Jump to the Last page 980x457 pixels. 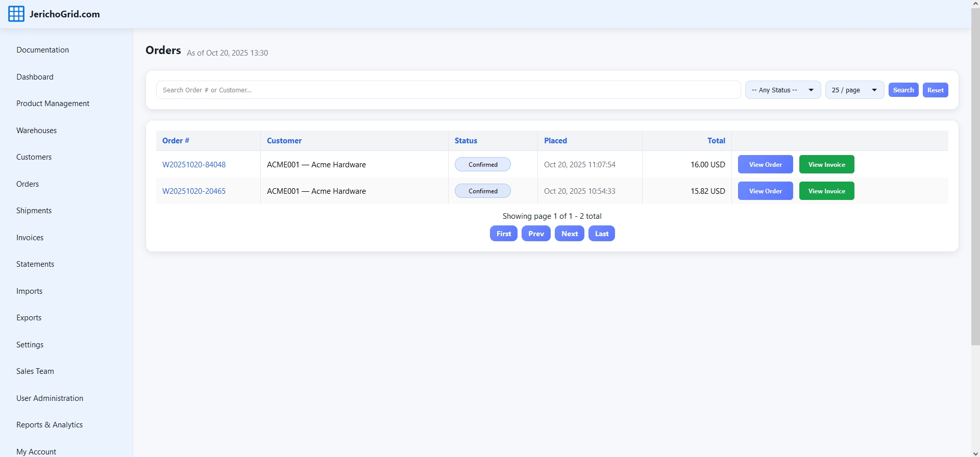(x=601, y=234)
